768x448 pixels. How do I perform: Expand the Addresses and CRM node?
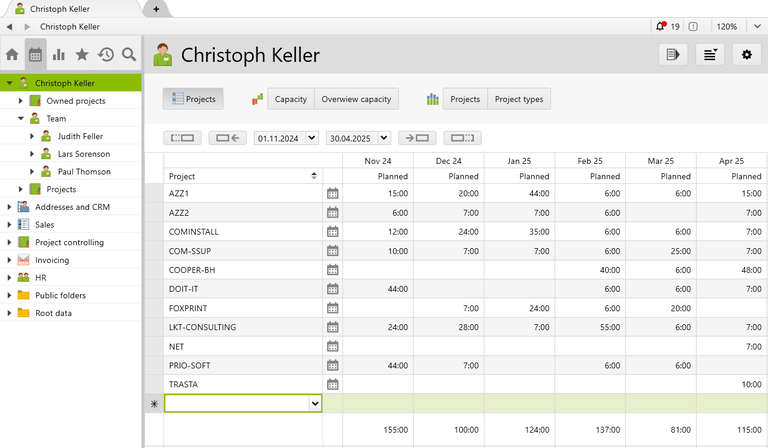pos(9,207)
